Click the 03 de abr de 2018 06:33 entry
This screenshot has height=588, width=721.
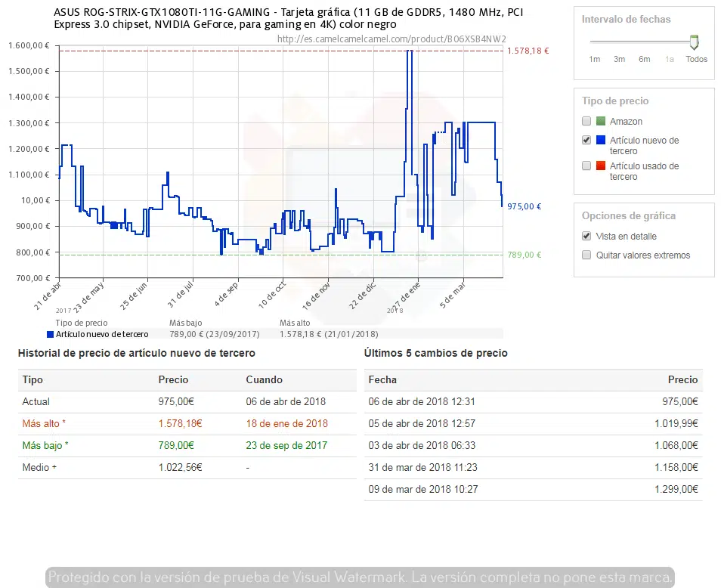tap(422, 445)
